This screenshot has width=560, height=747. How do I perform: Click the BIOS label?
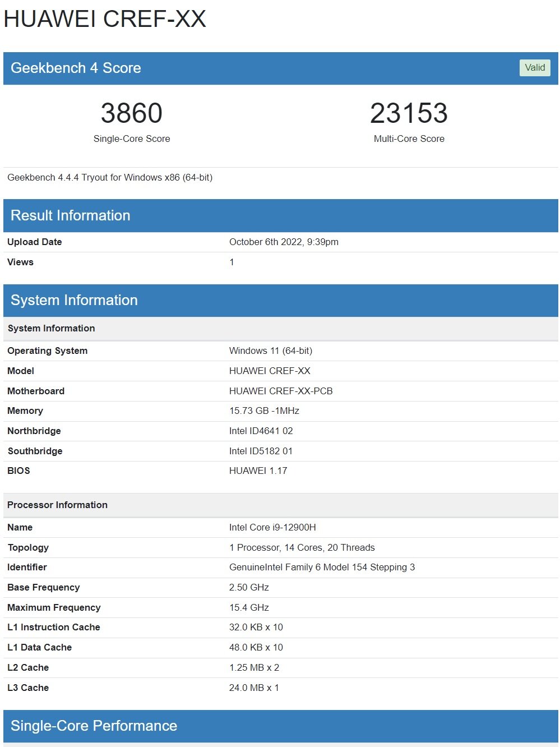pyautogui.click(x=18, y=471)
